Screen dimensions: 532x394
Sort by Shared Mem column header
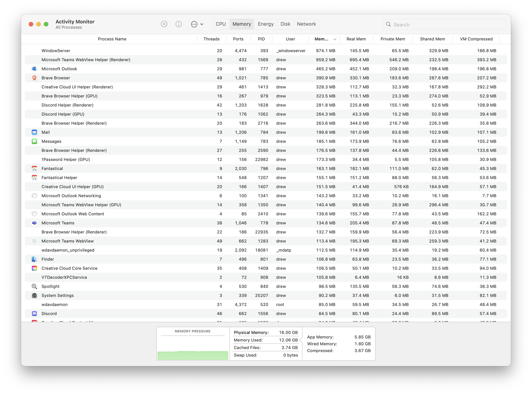pos(432,39)
